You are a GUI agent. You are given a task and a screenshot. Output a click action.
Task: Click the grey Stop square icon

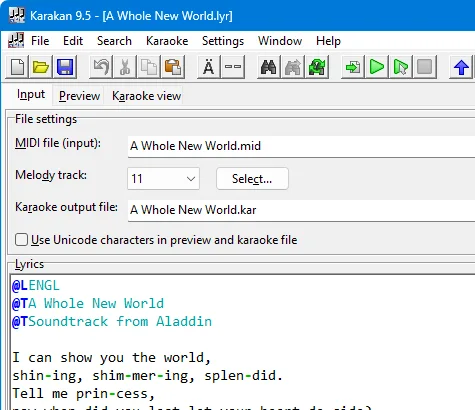pyautogui.click(x=425, y=67)
